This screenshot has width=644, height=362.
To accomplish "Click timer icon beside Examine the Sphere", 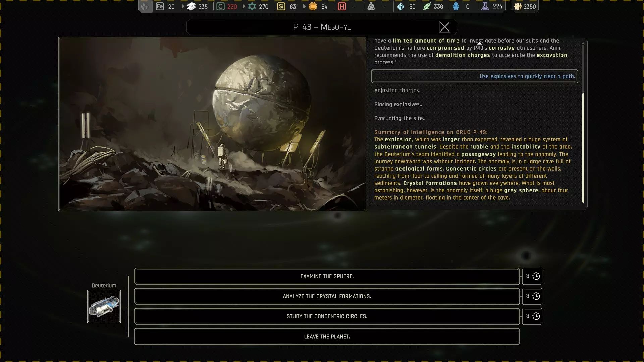I will [536, 276].
